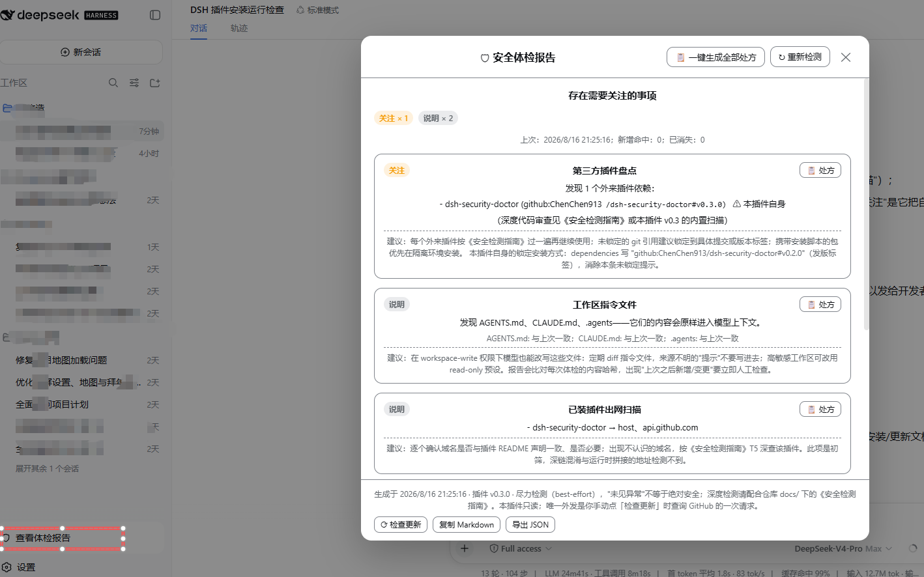
Task: Click the 关注 tag on 第三方插件盘点 card
Action: coord(397,171)
